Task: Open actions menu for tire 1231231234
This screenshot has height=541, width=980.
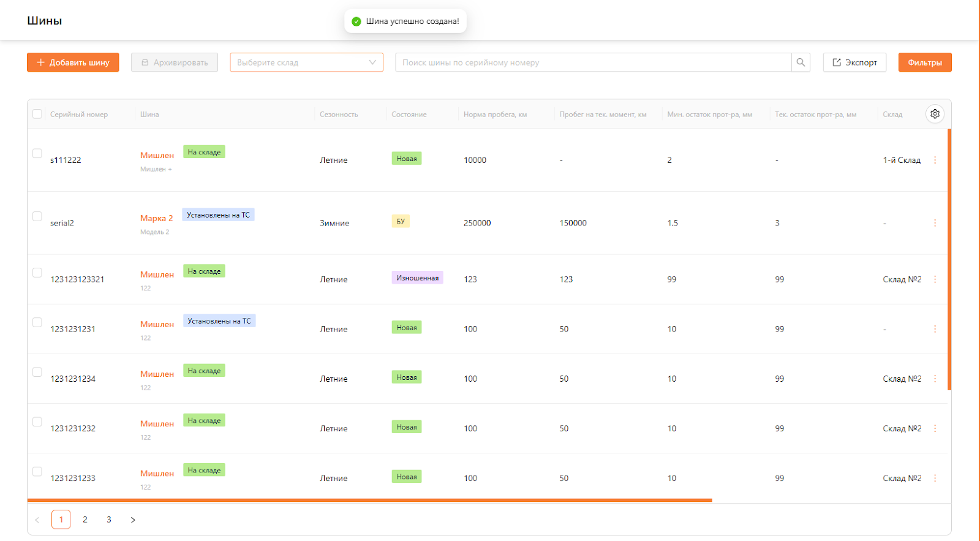Action: [935, 379]
